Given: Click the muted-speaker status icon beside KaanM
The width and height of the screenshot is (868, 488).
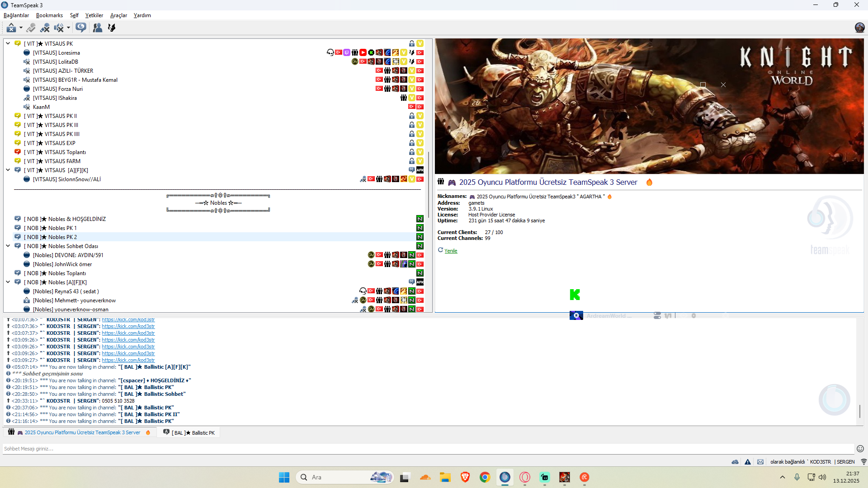Looking at the screenshot, I should (27, 107).
